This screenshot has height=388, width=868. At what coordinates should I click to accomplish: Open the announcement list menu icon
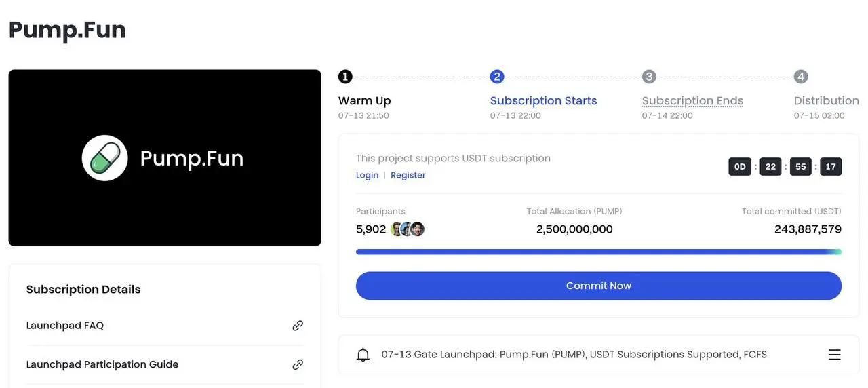point(835,355)
